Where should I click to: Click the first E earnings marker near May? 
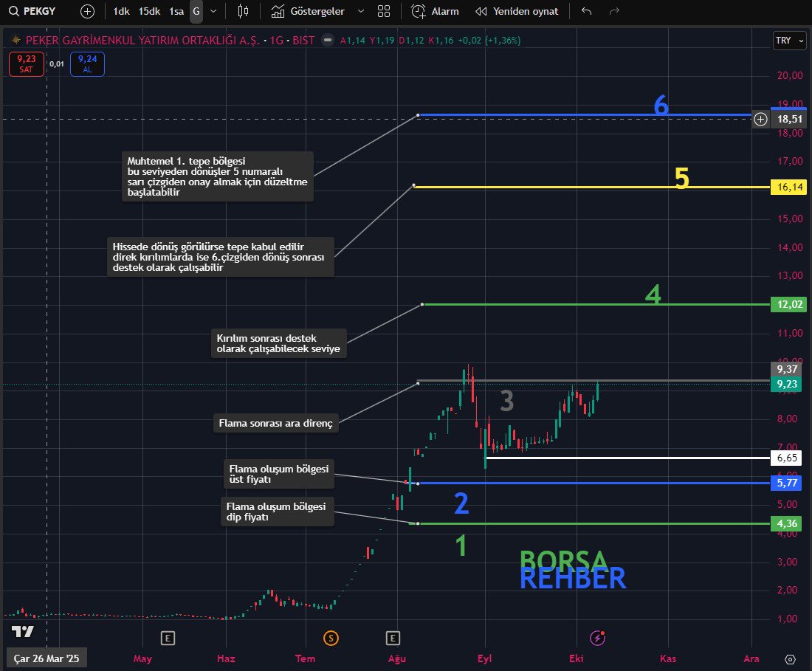(x=168, y=639)
